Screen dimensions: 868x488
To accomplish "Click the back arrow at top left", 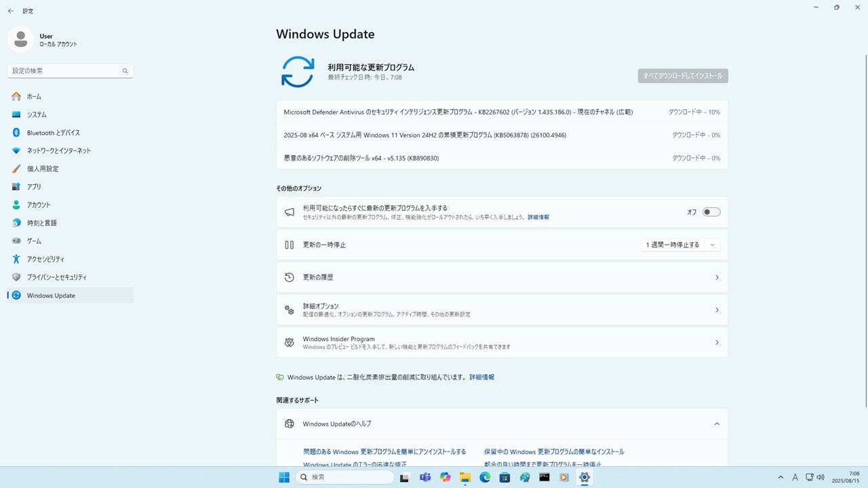I will [x=10, y=11].
